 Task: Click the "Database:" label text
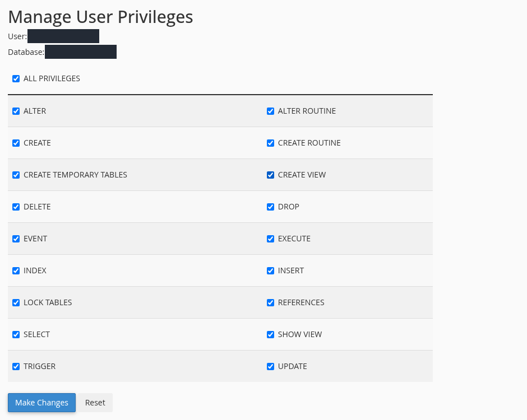(x=26, y=52)
